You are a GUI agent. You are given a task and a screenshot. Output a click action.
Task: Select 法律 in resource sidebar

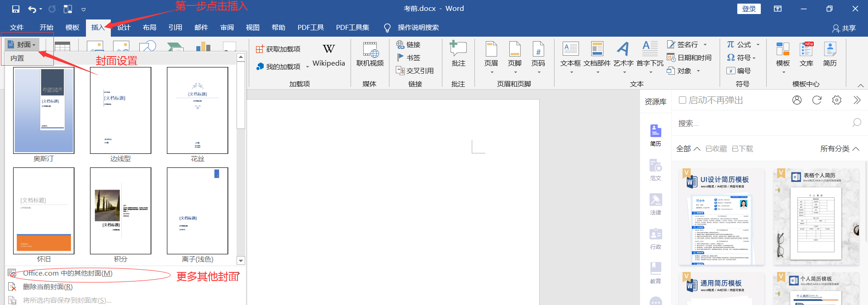[x=655, y=205]
